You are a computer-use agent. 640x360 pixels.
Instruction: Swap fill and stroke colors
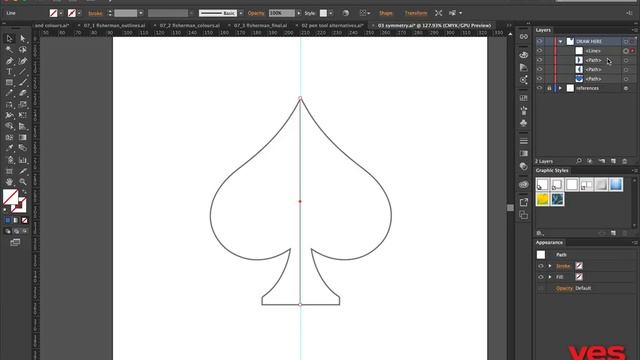pos(24,192)
